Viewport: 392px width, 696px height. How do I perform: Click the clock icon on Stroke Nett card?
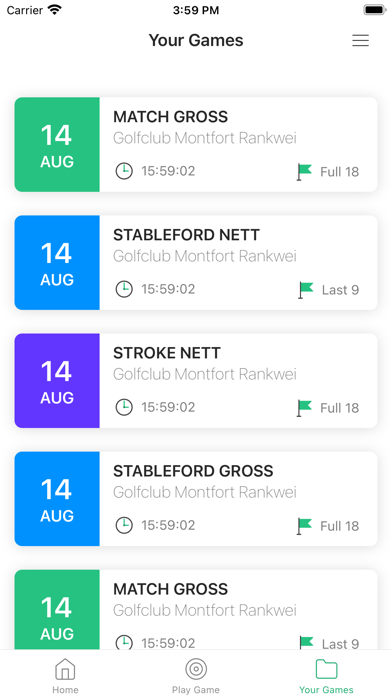pos(124,407)
